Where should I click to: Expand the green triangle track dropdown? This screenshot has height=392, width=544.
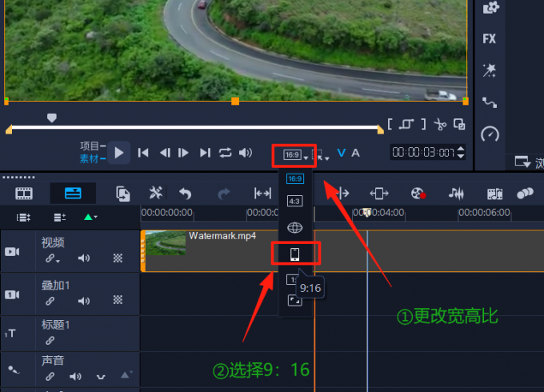click(x=90, y=217)
